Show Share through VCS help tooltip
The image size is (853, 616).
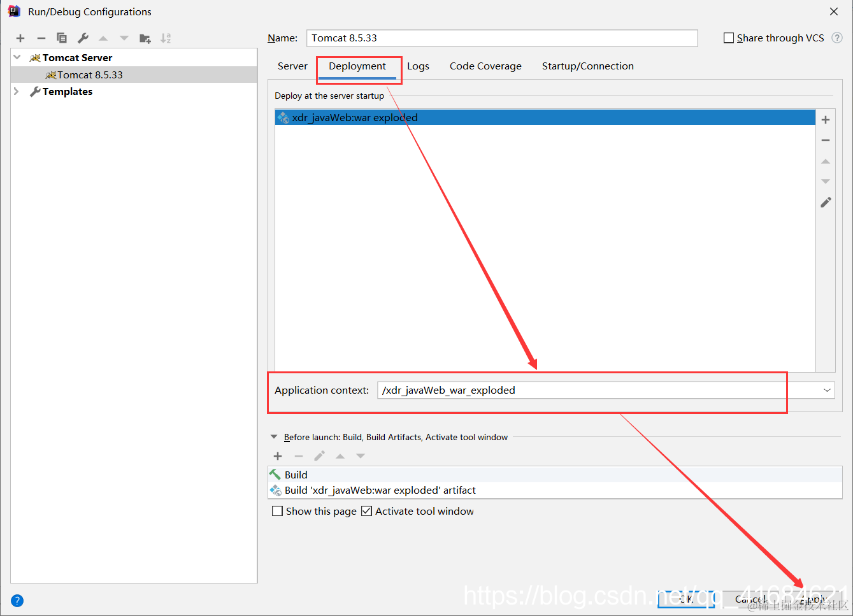[x=837, y=38]
